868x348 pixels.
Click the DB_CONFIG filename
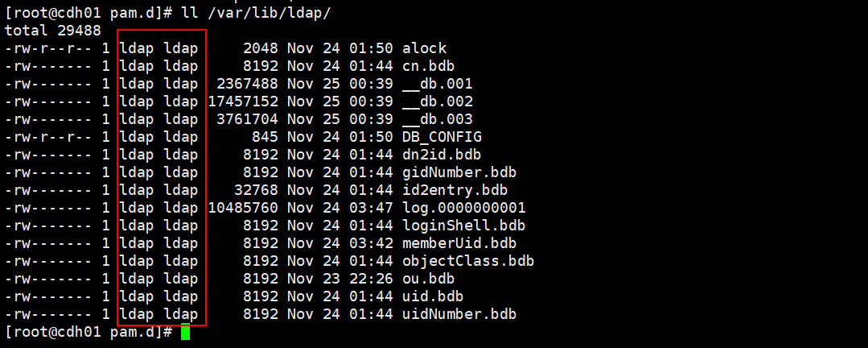tap(442, 137)
